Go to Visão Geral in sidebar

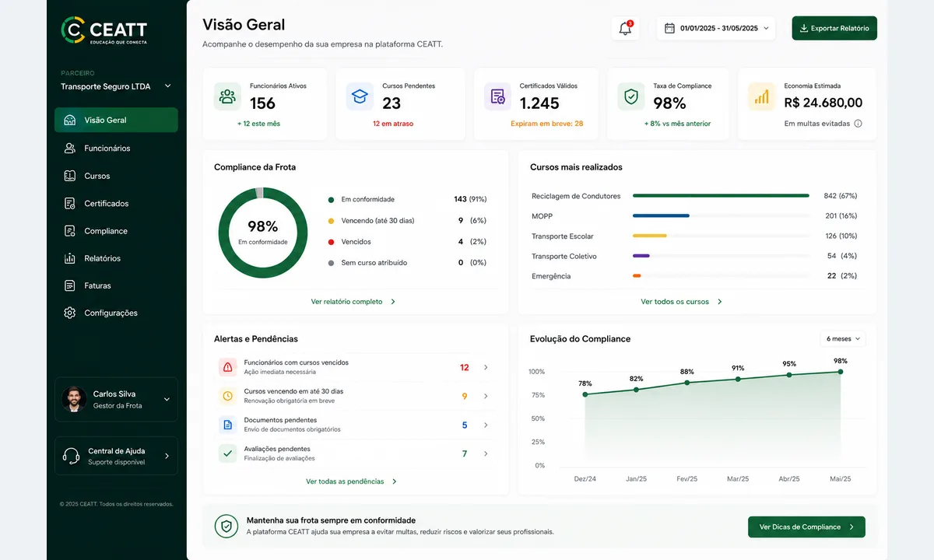pyautogui.click(x=116, y=120)
